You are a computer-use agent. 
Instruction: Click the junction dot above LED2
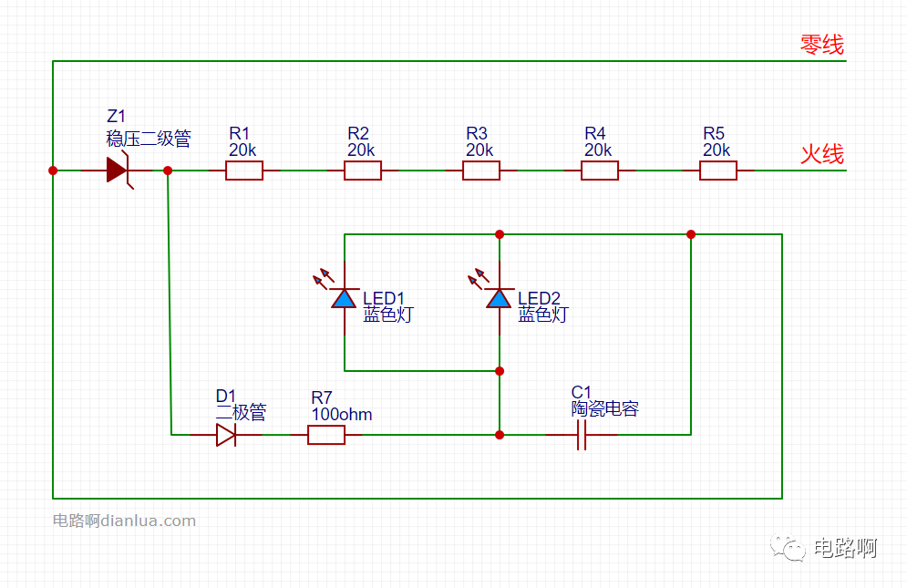coord(500,234)
